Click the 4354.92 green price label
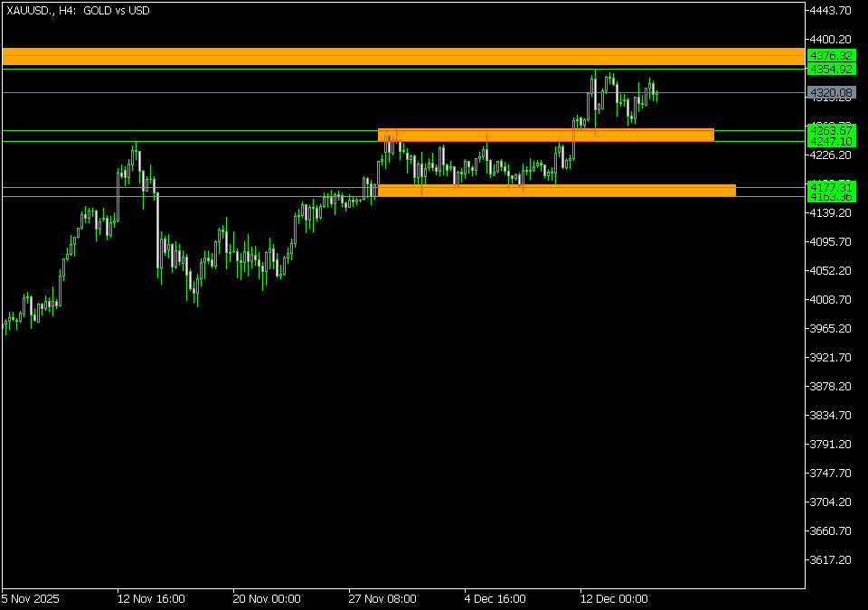 [832, 69]
